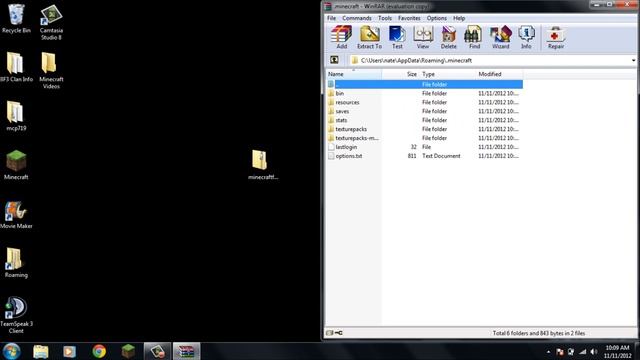Open the Commands menu
The height and width of the screenshot is (360, 640).
click(x=357, y=18)
